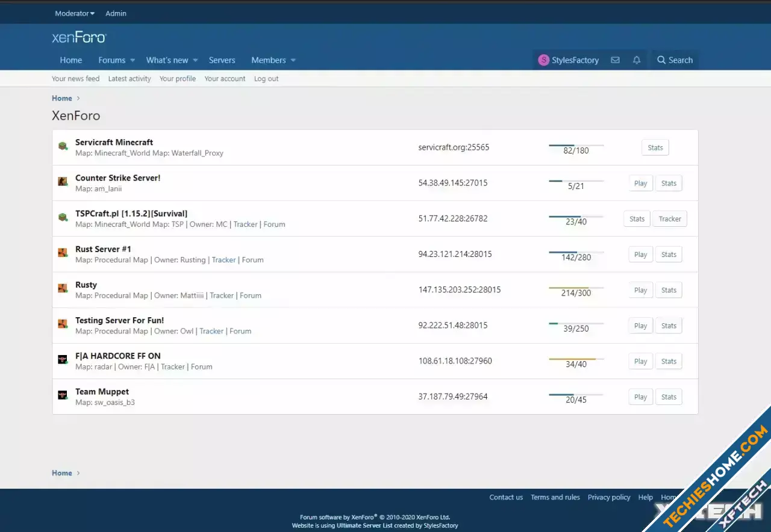Click the Servicraft Minecraft game icon
Viewport: 771px width, 532px height.
coord(63,146)
